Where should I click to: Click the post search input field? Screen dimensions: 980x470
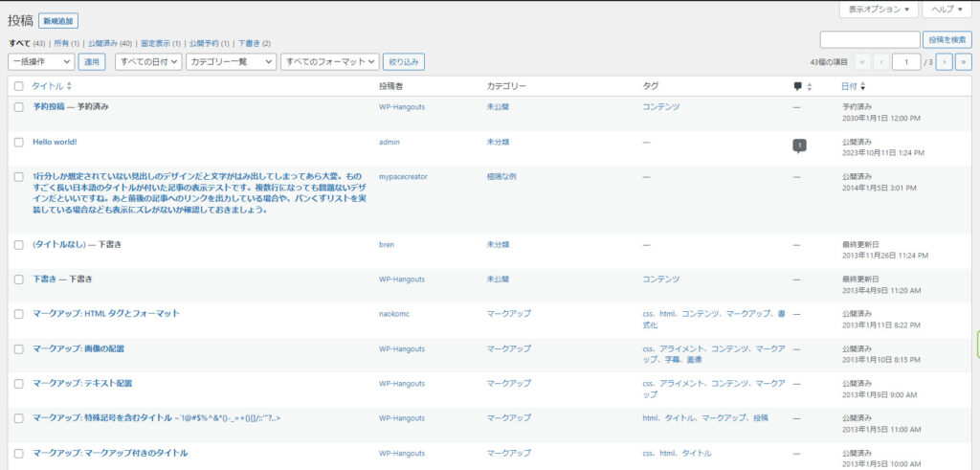coord(869,39)
